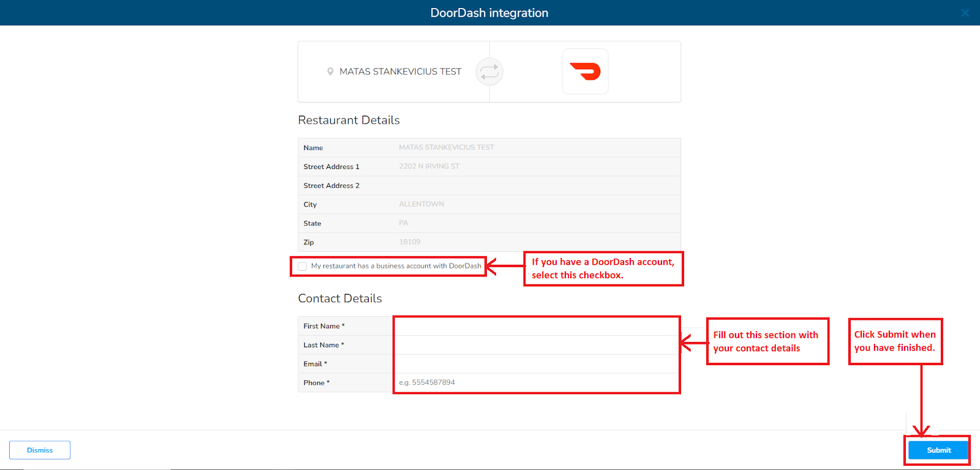Click the empty Street Address 2 field

pos(537,186)
